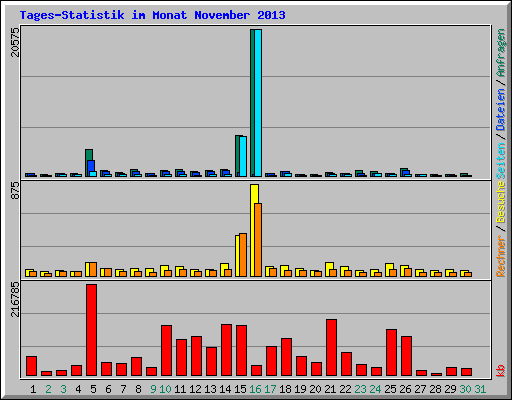
Task: Click the tall red kb bar for day 5
Action: click(x=92, y=330)
